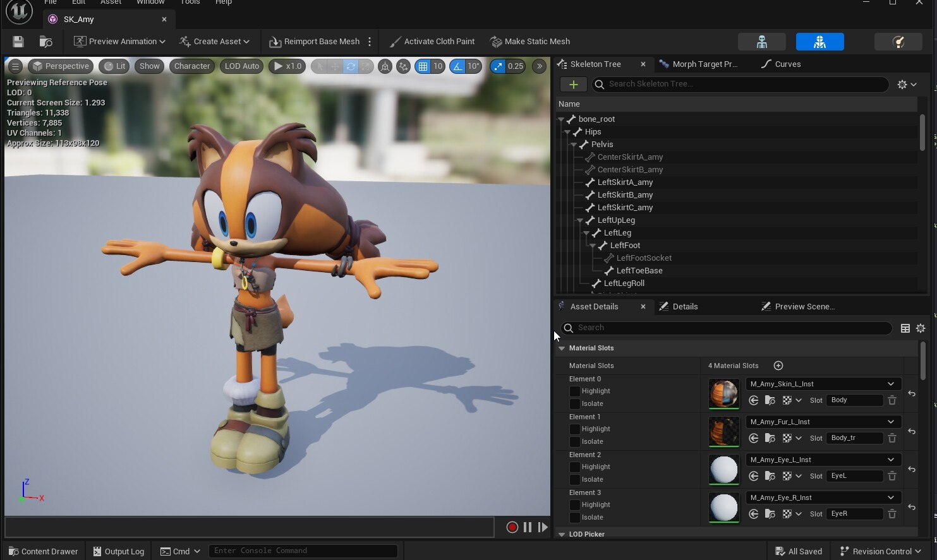Click the save asset floppy disk icon
Image resolution: width=937 pixels, height=560 pixels.
coord(18,42)
